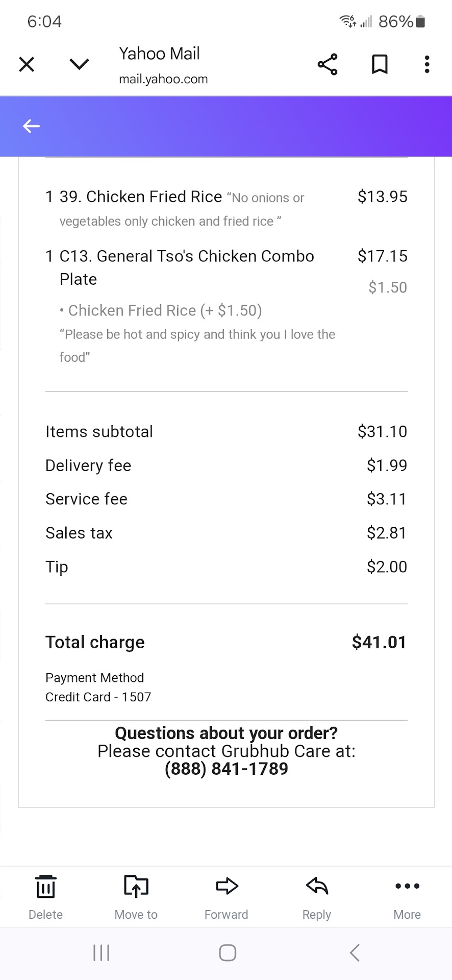Tap the Chicken Fried Rice item line
This screenshot has height=980, width=452.
pos(141,197)
